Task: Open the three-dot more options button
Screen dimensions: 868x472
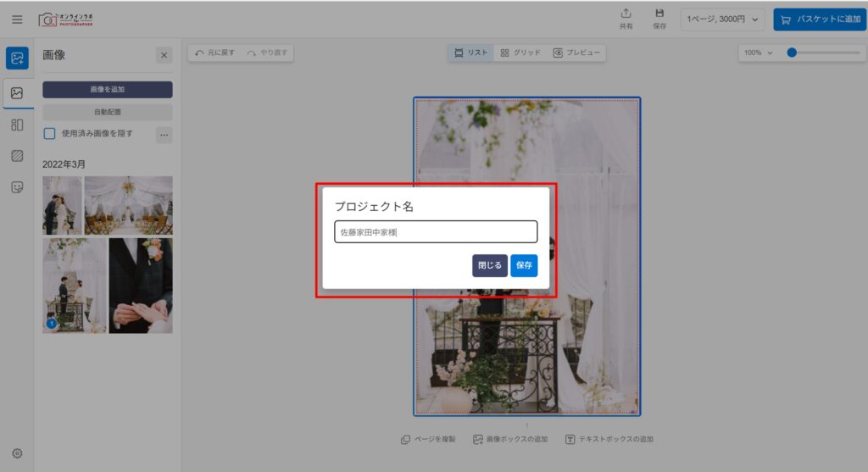Action: point(164,134)
